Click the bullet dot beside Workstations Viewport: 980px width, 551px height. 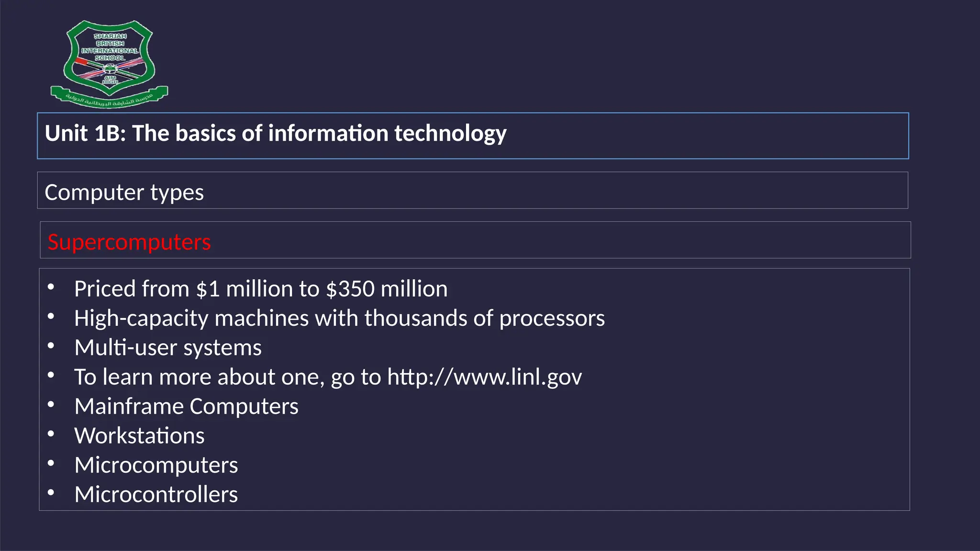tap(51, 434)
